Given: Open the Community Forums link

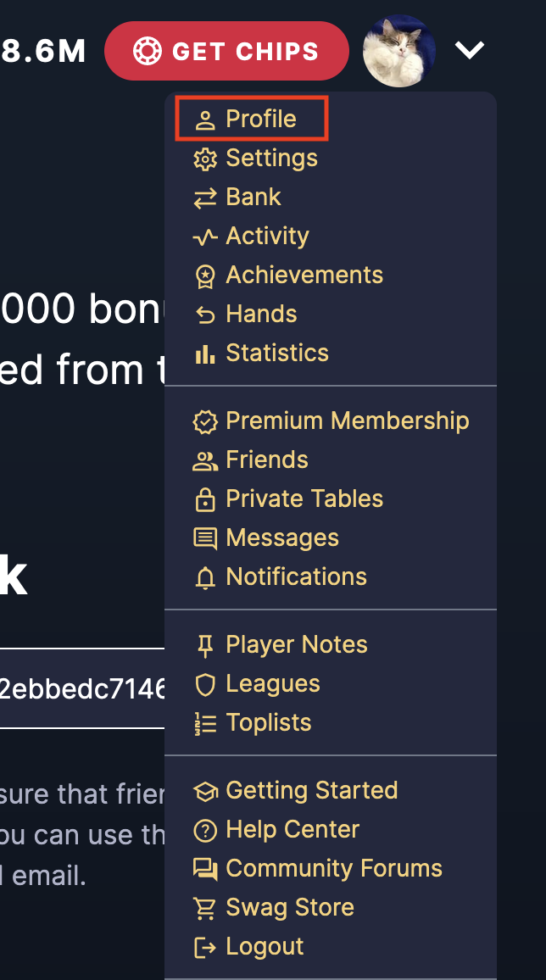Looking at the screenshot, I should click(317, 870).
